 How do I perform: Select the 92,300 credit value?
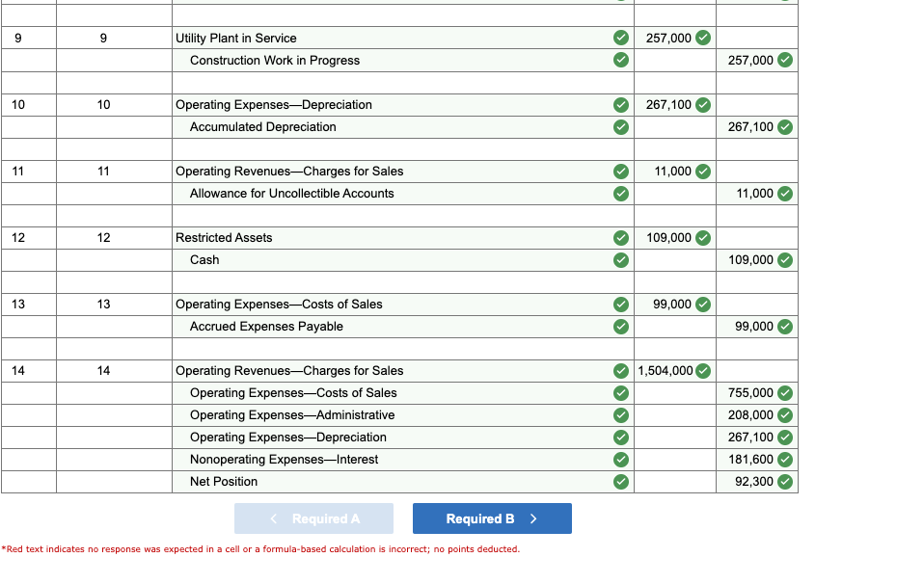click(753, 482)
